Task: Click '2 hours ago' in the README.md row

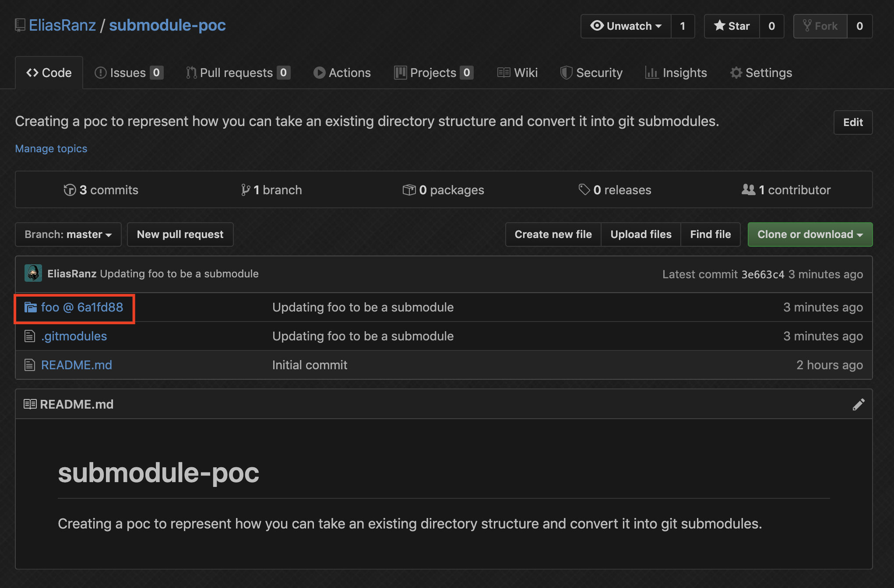Action: (x=830, y=365)
